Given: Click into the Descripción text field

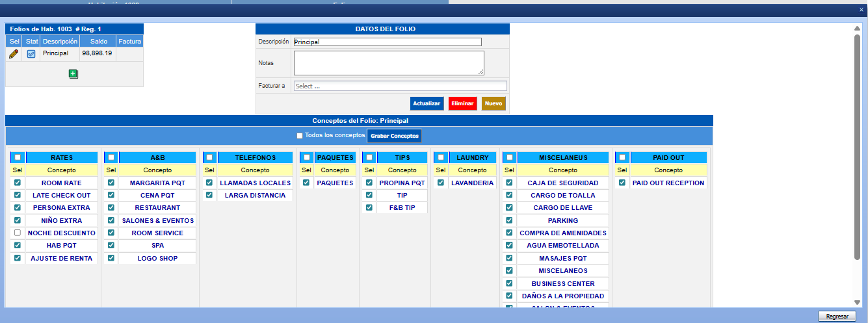Looking at the screenshot, I should pyautogui.click(x=387, y=42).
